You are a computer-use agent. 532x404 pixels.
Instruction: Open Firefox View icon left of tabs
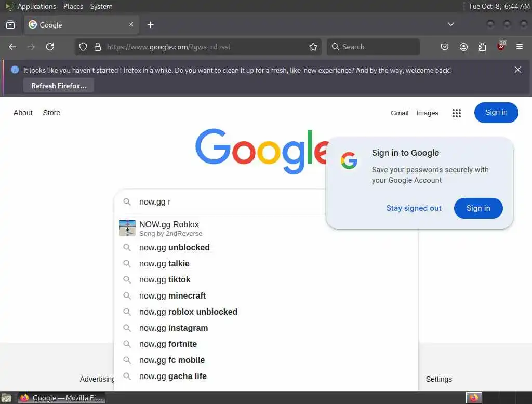(10, 24)
